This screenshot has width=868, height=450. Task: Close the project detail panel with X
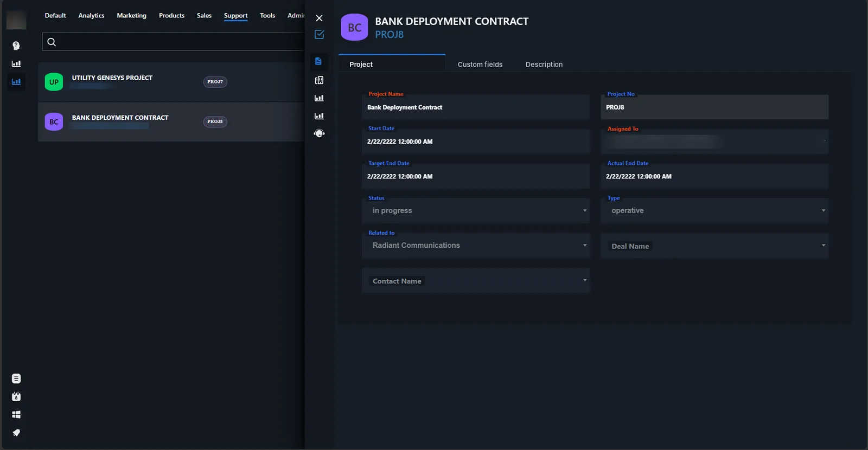[319, 18]
